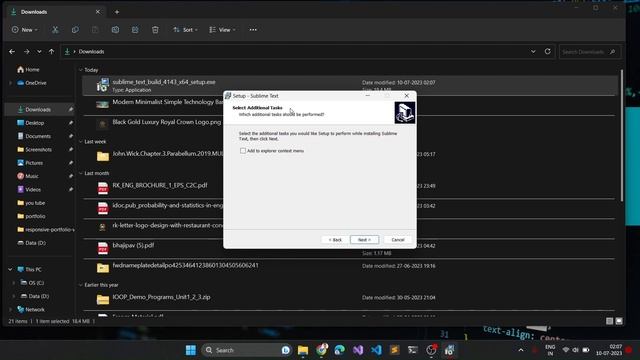Open OneDrive in the navigation pane
This screenshot has width=640, height=360.
(x=32, y=83)
